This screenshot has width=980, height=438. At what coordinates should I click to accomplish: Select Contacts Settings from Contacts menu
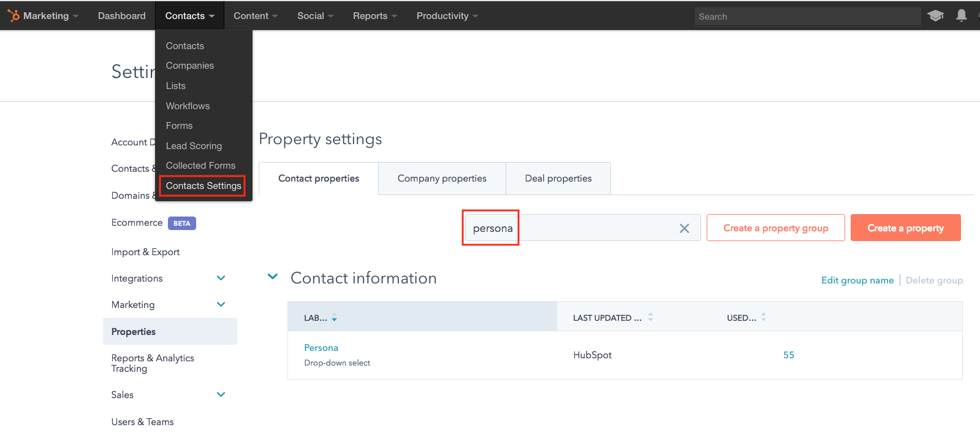[203, 186]
